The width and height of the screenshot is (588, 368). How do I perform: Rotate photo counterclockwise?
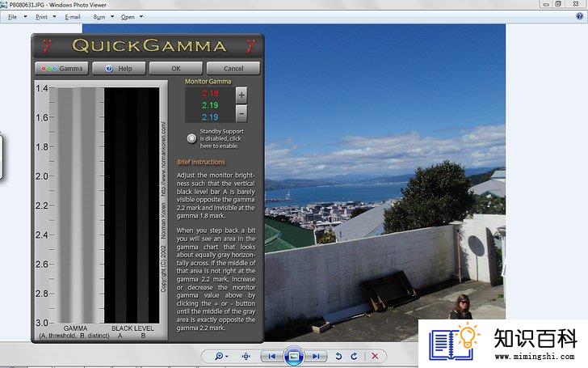click(x=338, y=356)
